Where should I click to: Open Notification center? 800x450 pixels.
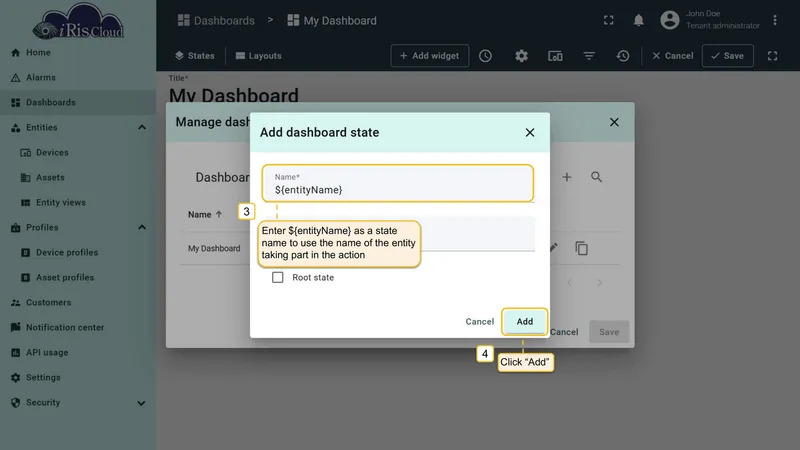tap(78, 328)
